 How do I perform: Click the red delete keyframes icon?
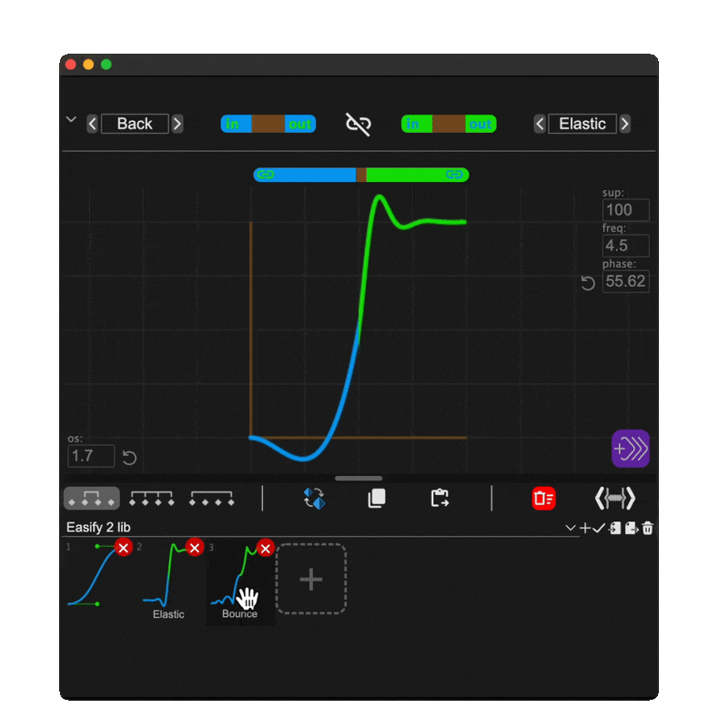pos(543,498)
